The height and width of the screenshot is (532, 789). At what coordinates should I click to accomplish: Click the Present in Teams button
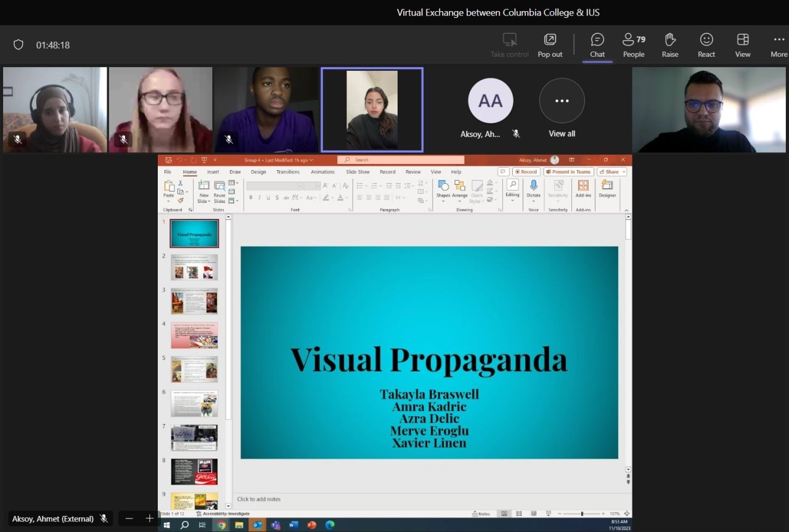pos(568,172)
